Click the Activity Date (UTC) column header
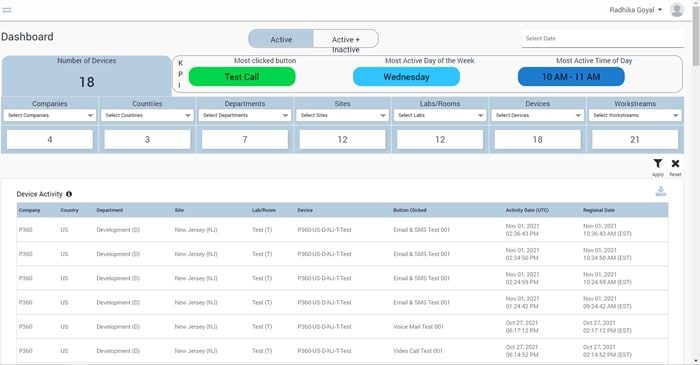Viewport: 700px width, 365px height. (527, 210)
